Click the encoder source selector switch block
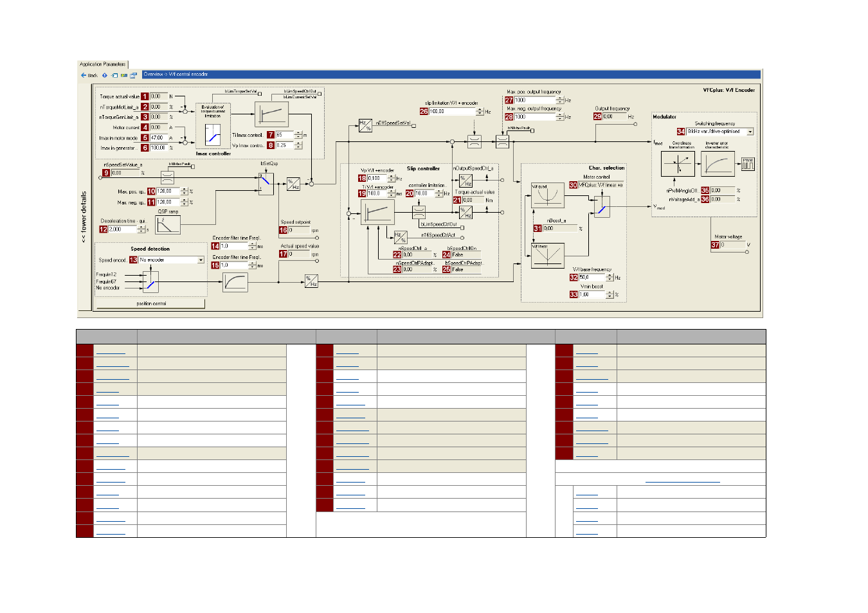868x613 pixels. pyautogui.click(x=150, y=281)
